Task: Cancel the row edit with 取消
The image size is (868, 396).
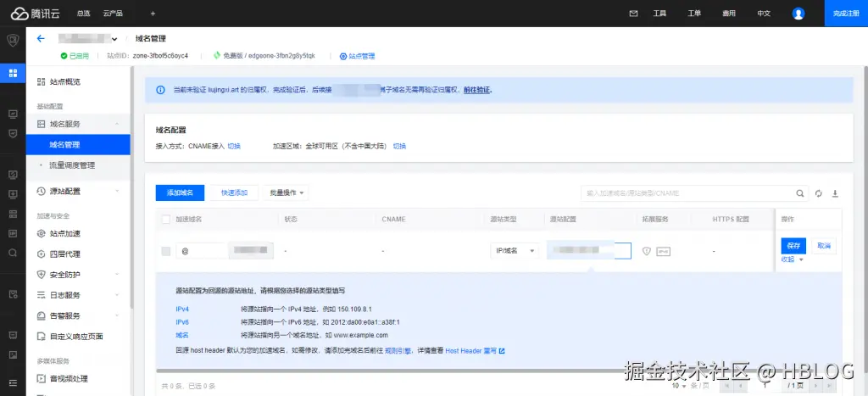Action: click(824, 246)
